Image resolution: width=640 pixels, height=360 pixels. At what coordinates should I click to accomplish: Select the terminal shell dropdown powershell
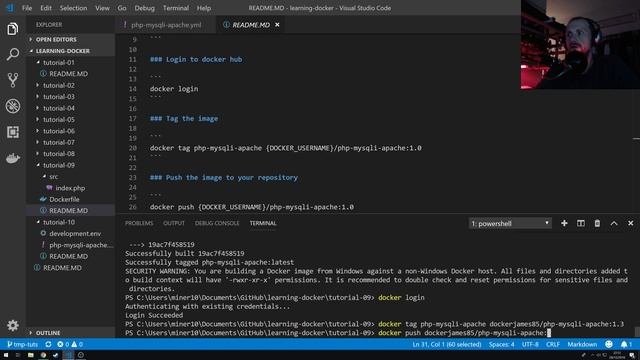[510, 223]
